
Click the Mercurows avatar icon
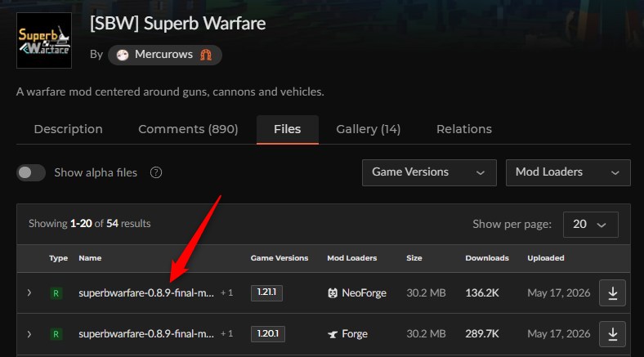(x=123, y=55)
